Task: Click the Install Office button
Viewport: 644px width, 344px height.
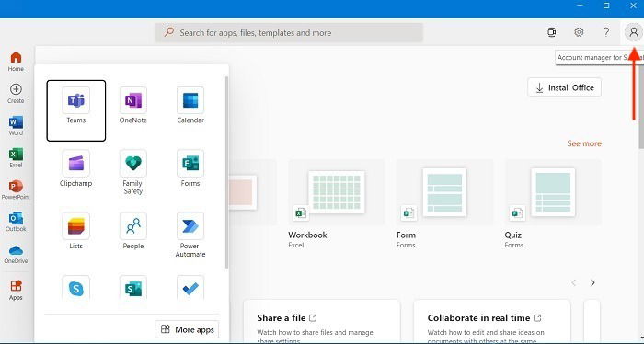Action: (x=564, y=87)
